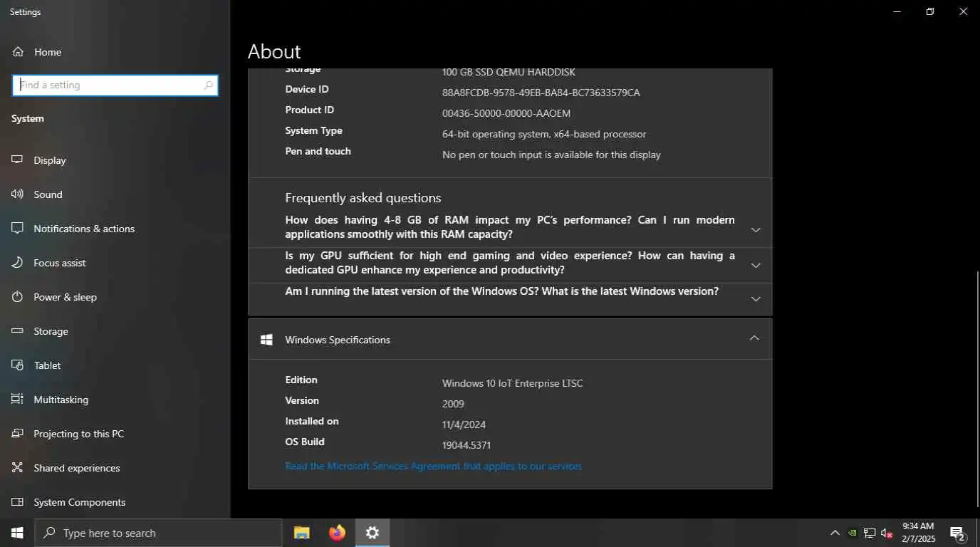
Task: Click the Projecting to this PC icon
Action: (18, 434)
